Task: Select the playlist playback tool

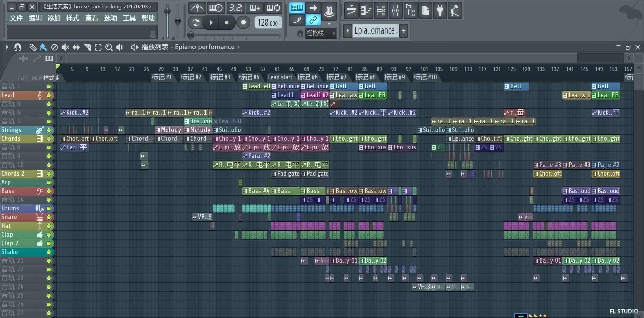Action: (x=120, y=47)
